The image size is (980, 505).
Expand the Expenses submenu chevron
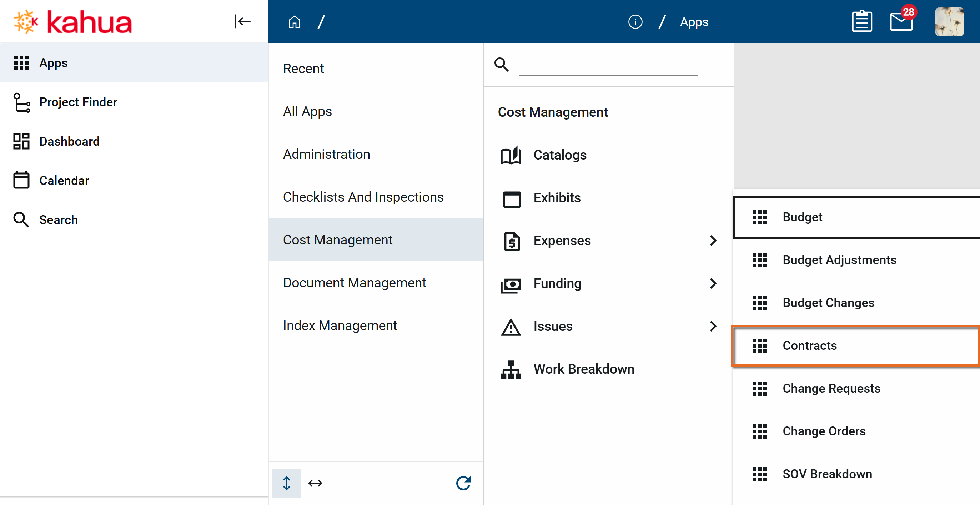[713, 241]
